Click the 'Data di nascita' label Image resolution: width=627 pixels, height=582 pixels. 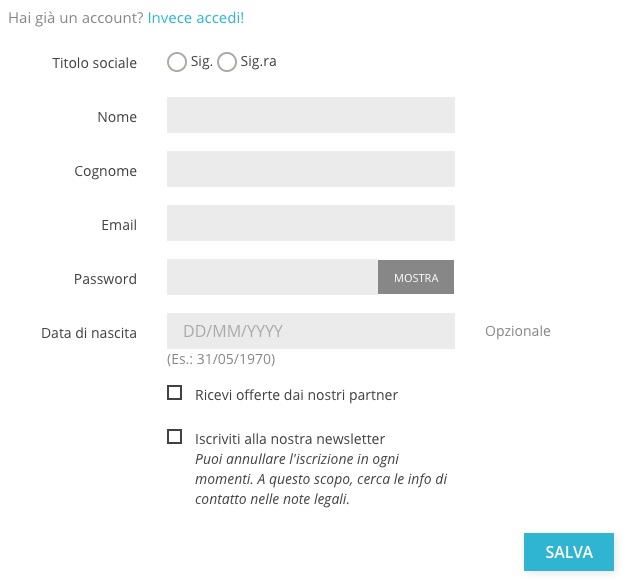89,333
